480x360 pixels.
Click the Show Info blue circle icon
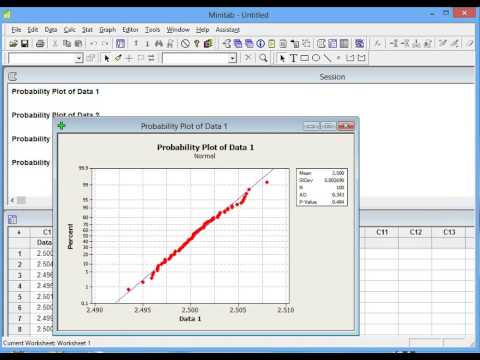pos(261,44)
